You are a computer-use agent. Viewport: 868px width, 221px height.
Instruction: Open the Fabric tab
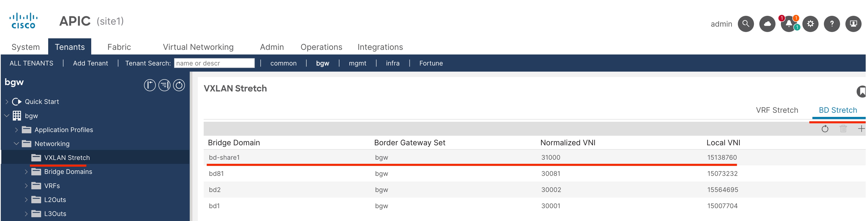click(119, 47)
